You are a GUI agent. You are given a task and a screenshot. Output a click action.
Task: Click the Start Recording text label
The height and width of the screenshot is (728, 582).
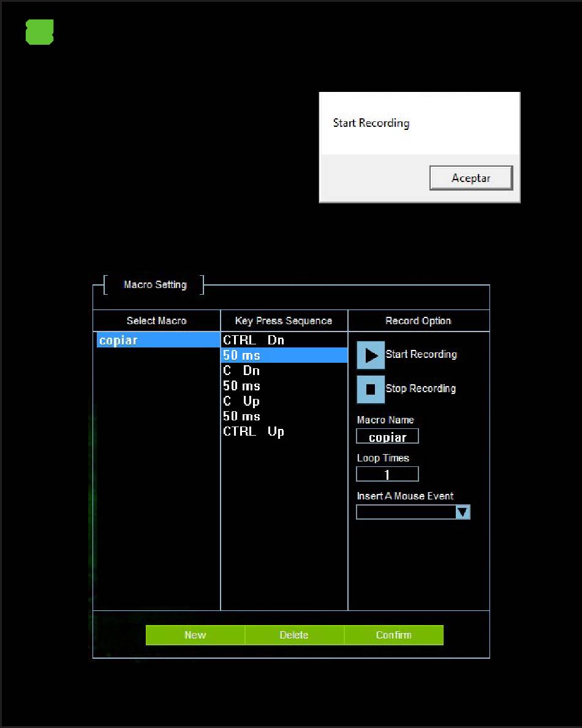tap(421, 354)
